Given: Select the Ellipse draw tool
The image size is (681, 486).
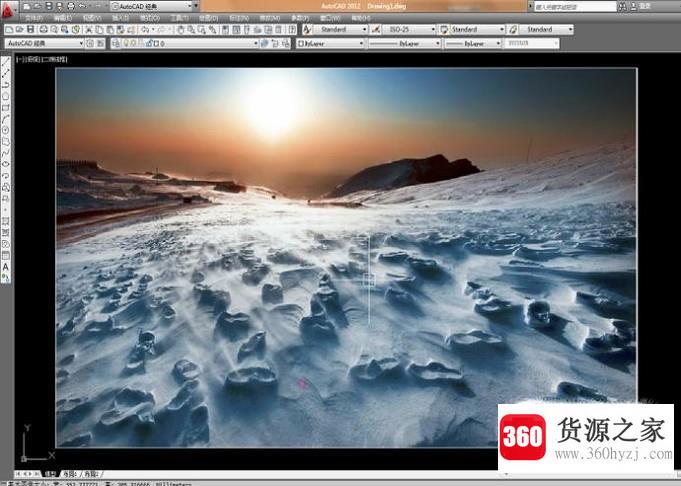Looking at the screenshot, I should 6,164.
